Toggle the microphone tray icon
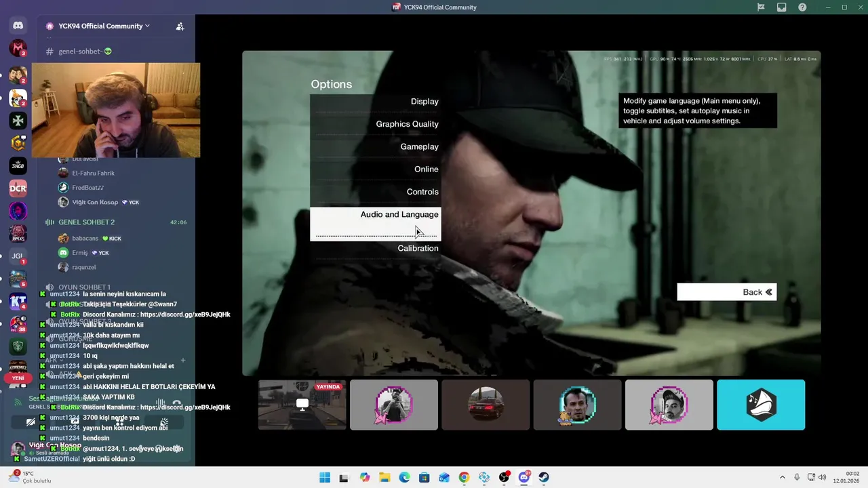This screenshot has height=488, width=868. pos(797,477)
